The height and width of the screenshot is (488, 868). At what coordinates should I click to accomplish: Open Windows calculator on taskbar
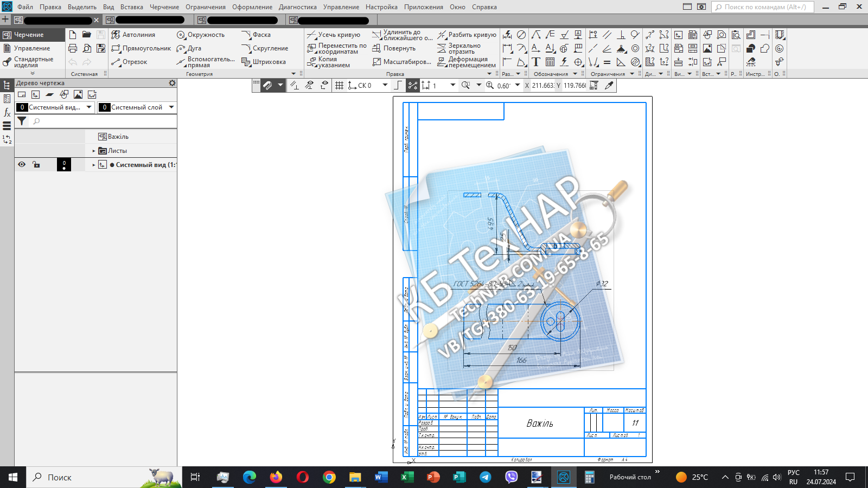click(x=590, y=477)
